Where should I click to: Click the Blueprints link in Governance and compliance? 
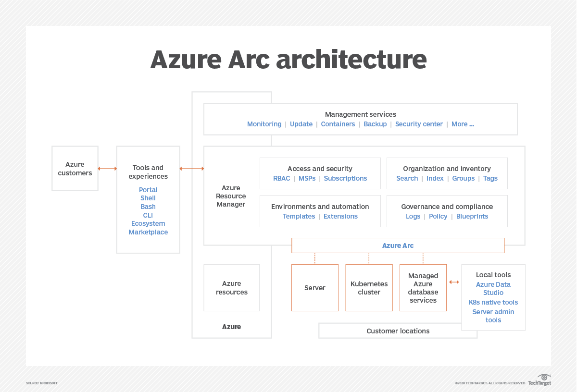click(x=472, y=216)
